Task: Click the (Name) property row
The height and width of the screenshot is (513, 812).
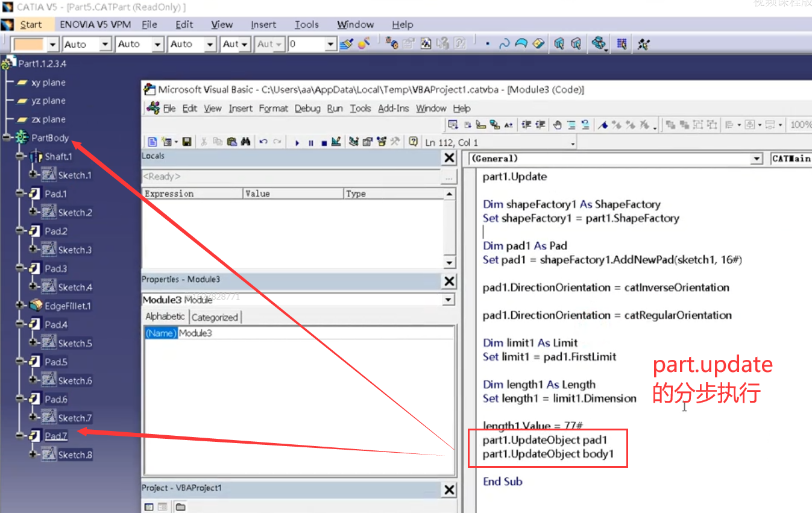Action: pyautogui.click(x=298, y=333)
